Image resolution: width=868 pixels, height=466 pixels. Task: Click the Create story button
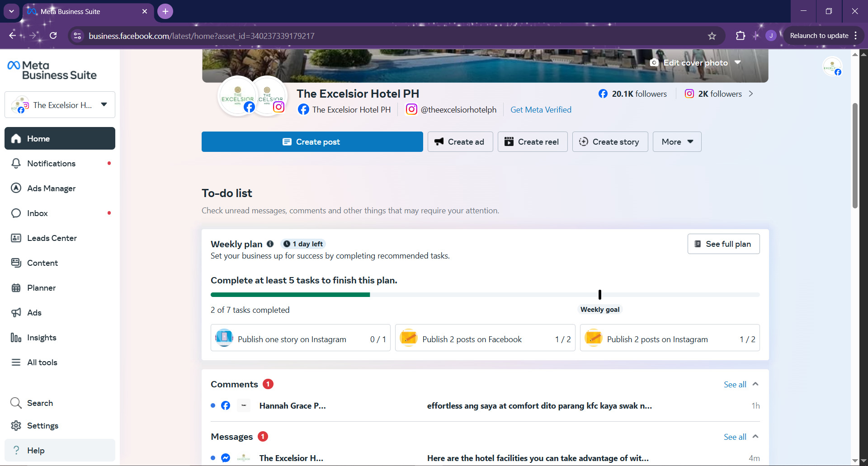(610, 142)
